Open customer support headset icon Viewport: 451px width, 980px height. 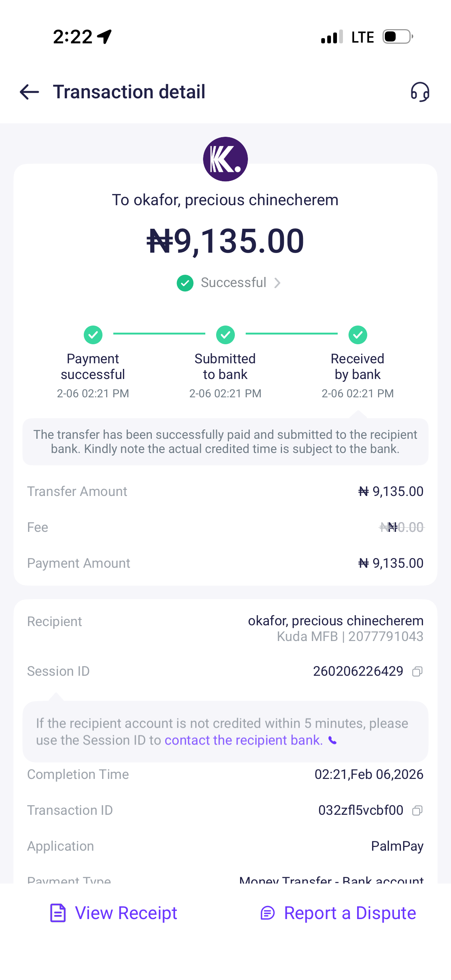pyautogui.click(x=420, y=92)
